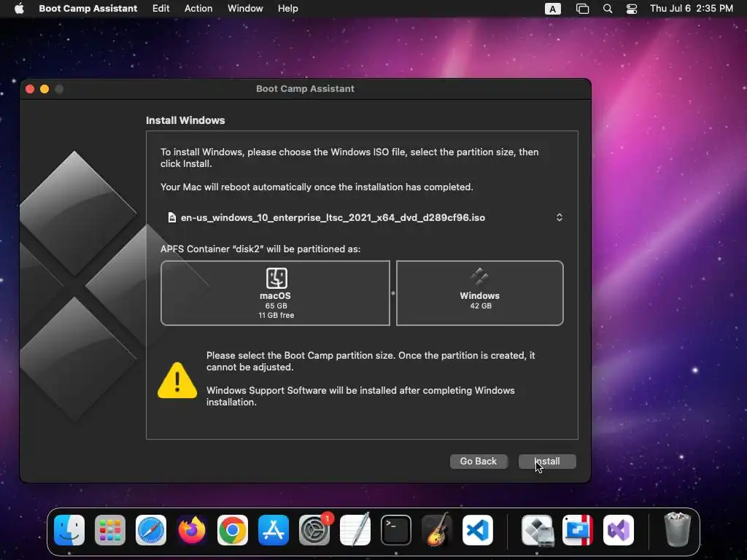Open Launchpad from the Dock
The image size is (747, 560).
(110, 530)
